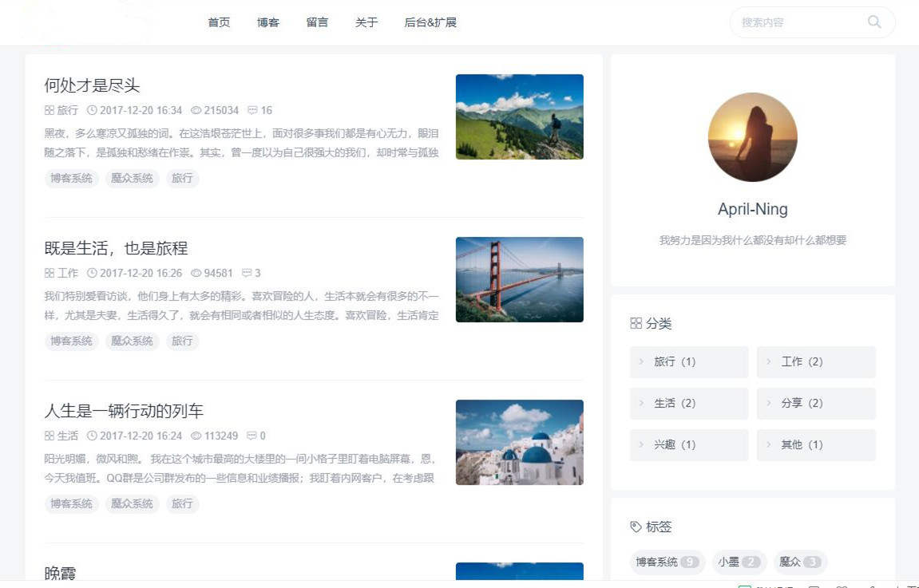
Task: Click profile motto 我努力是因为我什么都没有却什么都想要
Action: [x=753, y=240]
